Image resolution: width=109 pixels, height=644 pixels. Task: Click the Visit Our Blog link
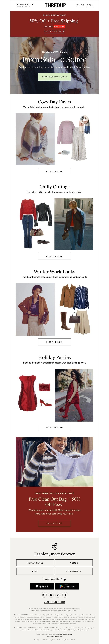pyautogui.click(x=54, y=602)
